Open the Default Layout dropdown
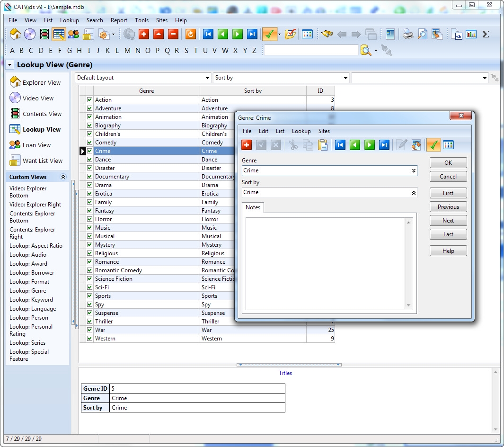Screen dimensions: 504x447 [x=207, y=78]
